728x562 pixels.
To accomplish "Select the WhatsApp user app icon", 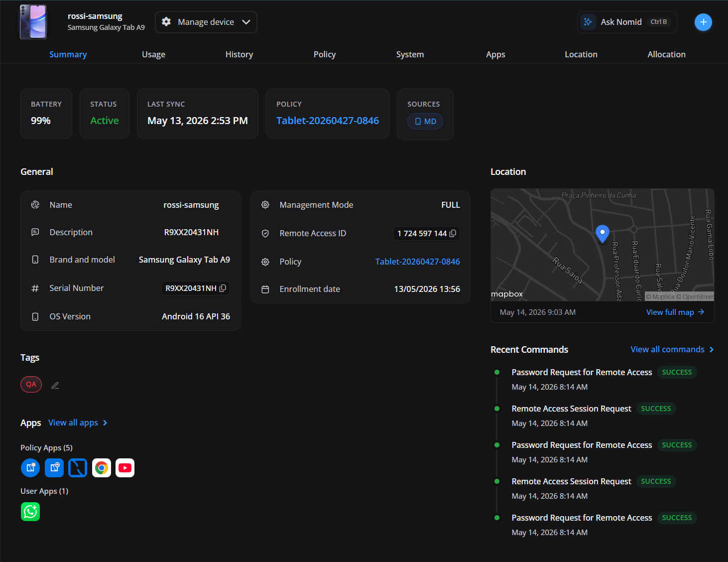I will [30, 512].
